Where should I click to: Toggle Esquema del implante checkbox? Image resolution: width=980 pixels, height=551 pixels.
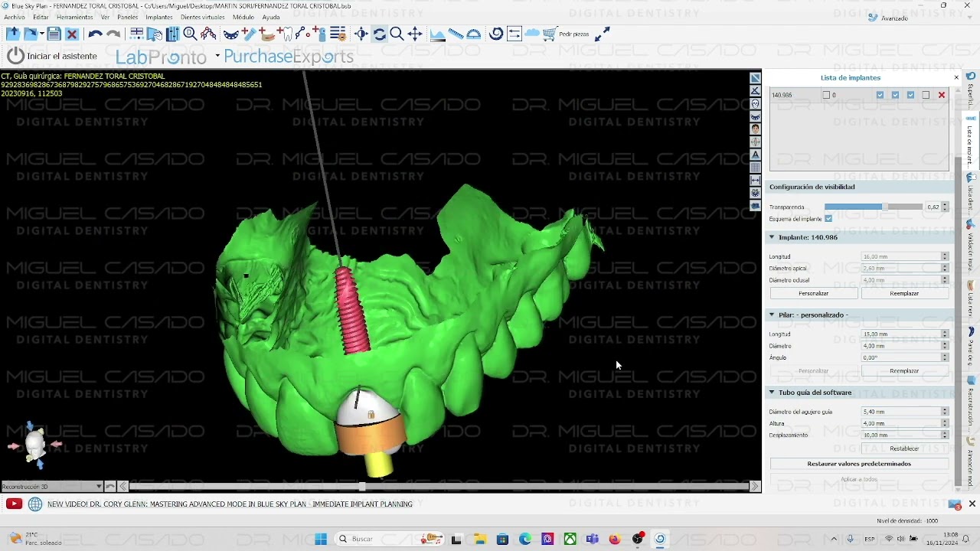pyautogui.click(x=828, y=219)
